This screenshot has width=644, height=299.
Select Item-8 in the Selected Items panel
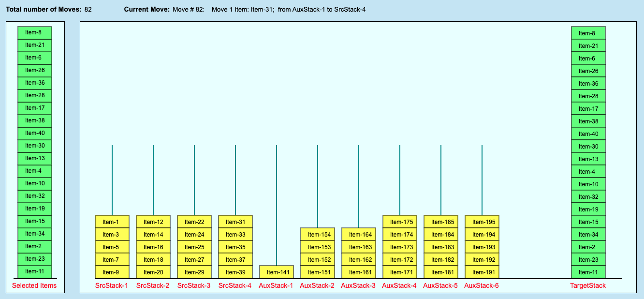pyautogui.click(x=34, y=32)
